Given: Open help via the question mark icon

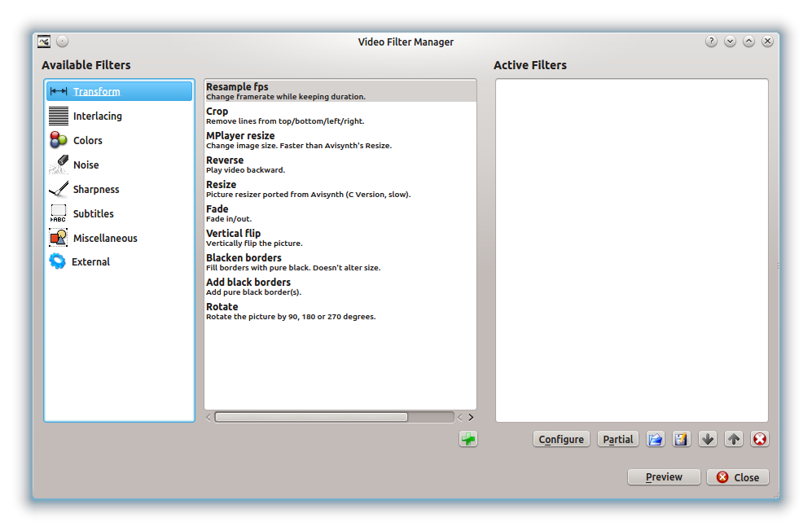Looking at the screenshot, I should pos(711,40).
